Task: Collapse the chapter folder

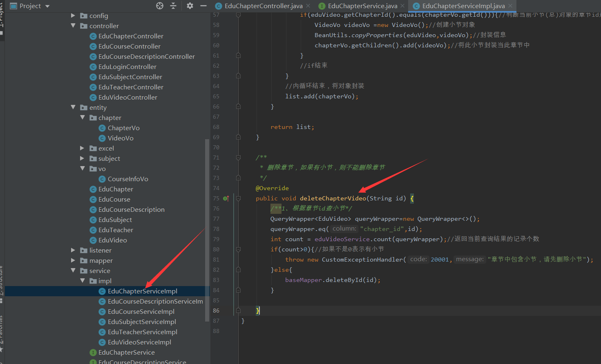Action: pos(83,118)
